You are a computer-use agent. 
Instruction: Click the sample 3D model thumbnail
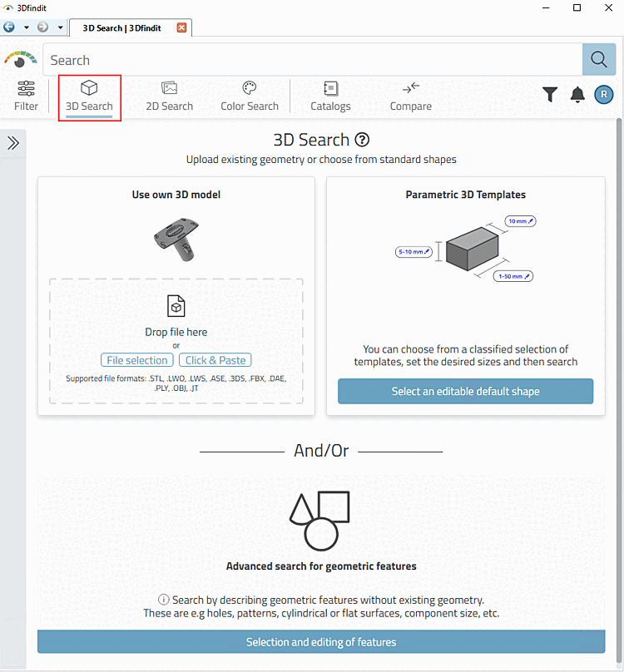click(x=176, y=240)
